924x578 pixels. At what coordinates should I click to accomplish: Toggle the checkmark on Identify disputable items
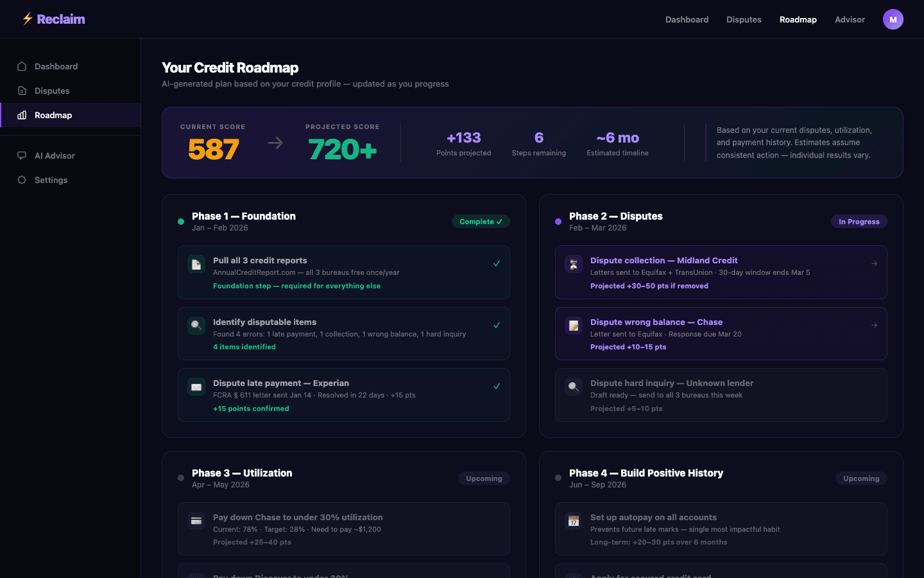[x=496, y=324]
